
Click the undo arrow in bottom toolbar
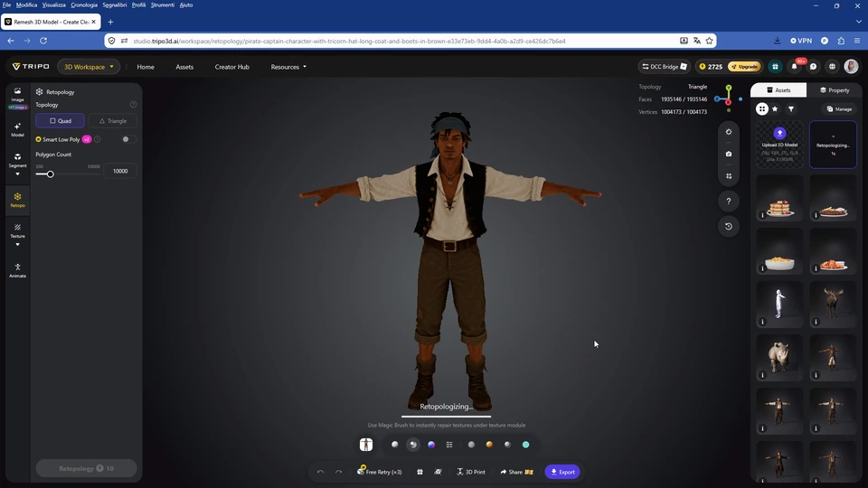click(320, 472)
